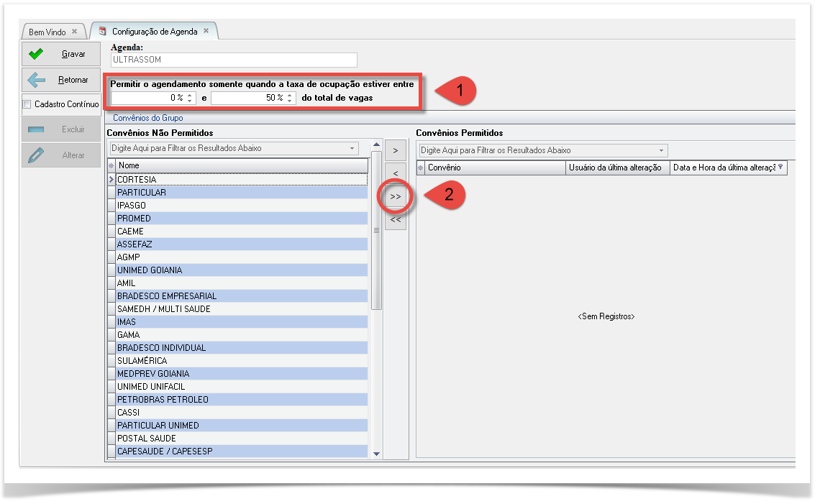
Task: Sort by the Convênio column header
Action: (495, 168)
